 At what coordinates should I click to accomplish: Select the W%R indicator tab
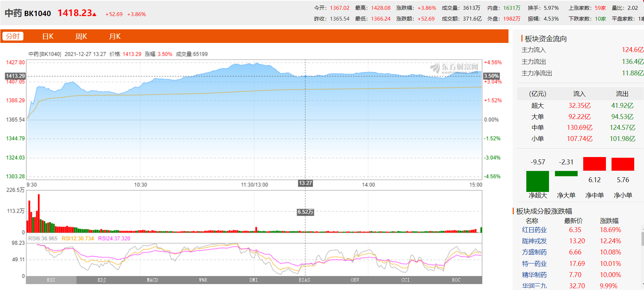pos(203,280)
